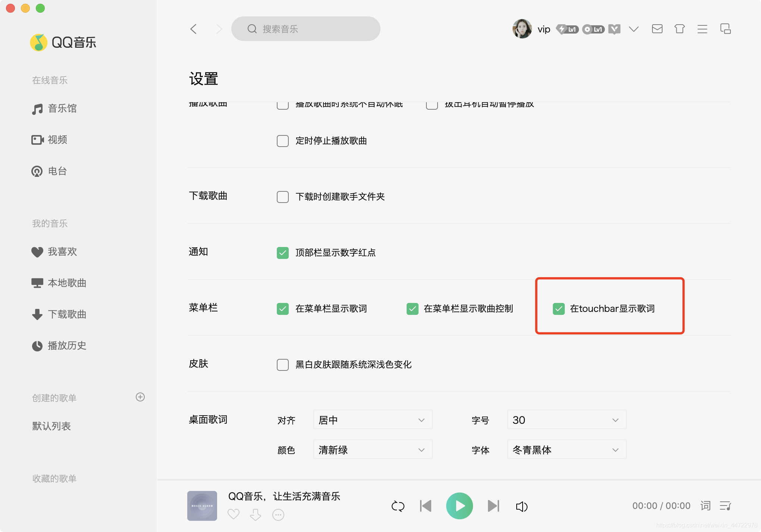Click the add playlist plus button
Image resolution: width=761 pixels, height=532 pixels.
pos(140,397)
